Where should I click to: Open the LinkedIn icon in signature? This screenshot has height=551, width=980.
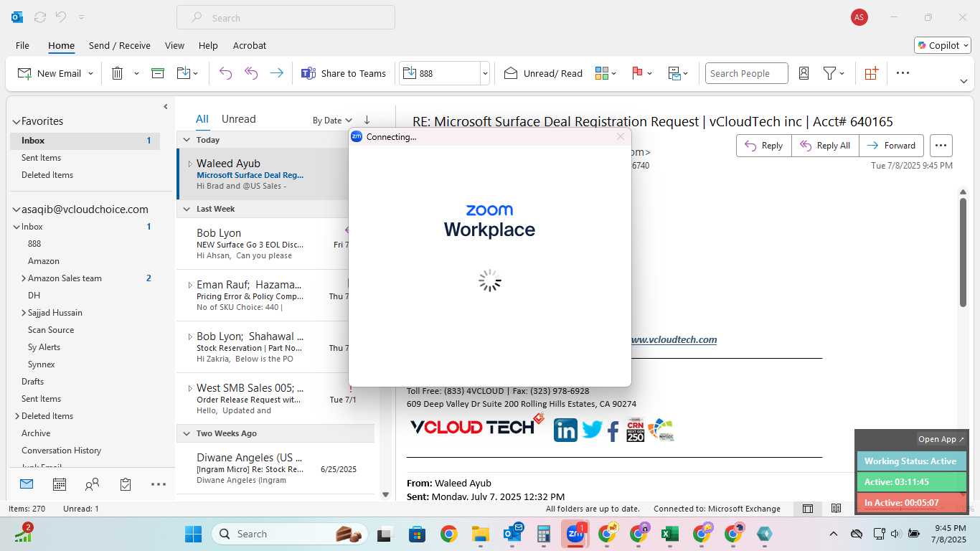tap(565, 429)
